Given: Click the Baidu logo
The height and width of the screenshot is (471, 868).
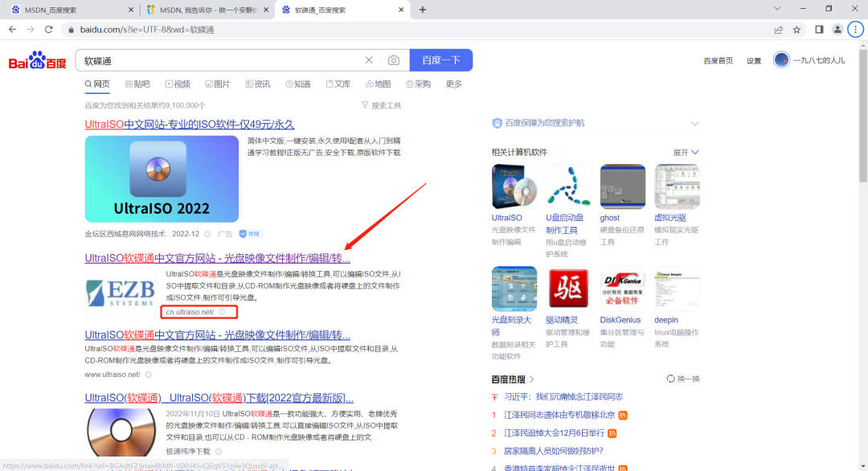Looking at the screenshot, I should click(37, 60).
